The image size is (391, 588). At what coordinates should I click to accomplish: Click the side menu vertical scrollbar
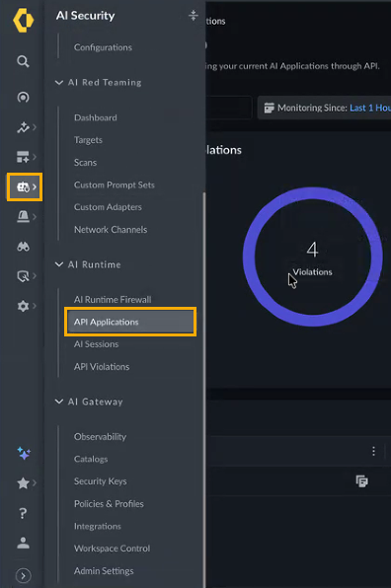204,390
